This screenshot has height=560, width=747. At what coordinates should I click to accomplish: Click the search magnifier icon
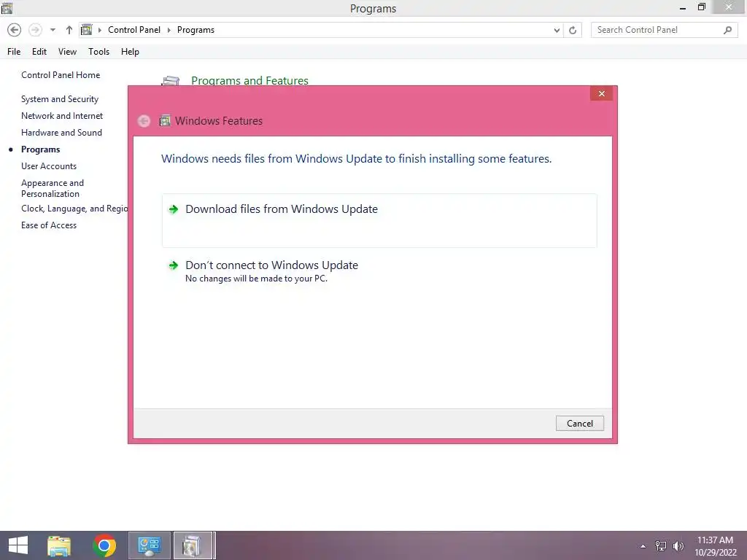pyautogui.click(x=727, y=30)
